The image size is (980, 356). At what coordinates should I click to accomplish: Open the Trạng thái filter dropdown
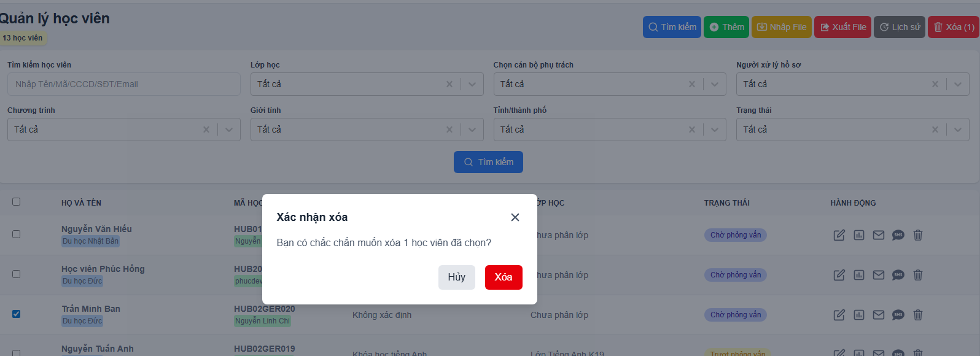coord(958,130)
